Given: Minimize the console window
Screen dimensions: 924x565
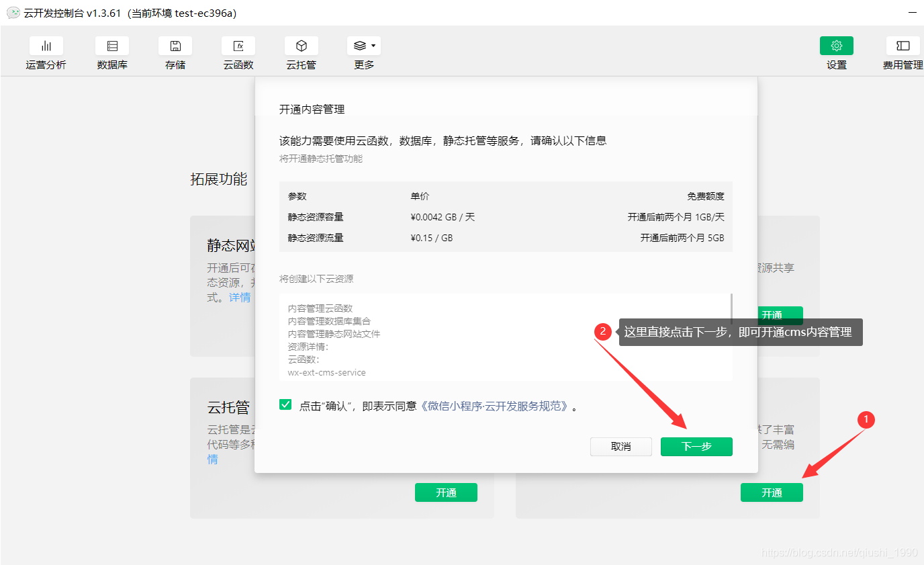Looking at the screenshot, I should pos(911,13).
